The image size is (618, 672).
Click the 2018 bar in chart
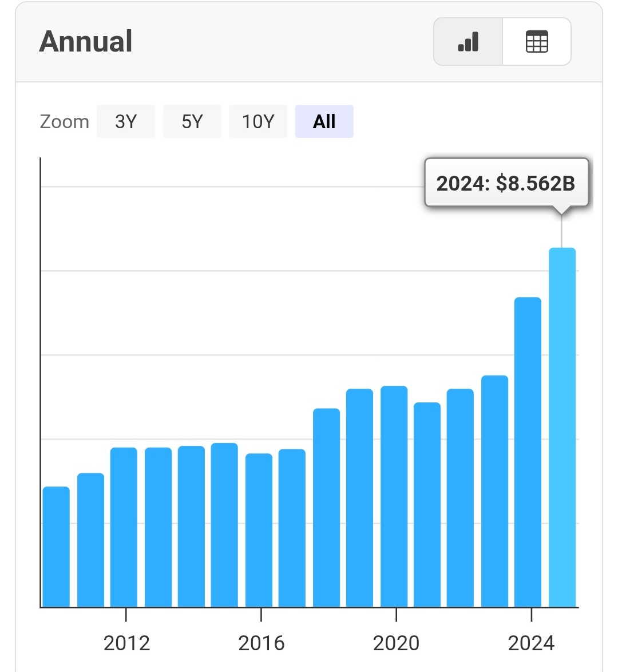click(x=359, y=498)
